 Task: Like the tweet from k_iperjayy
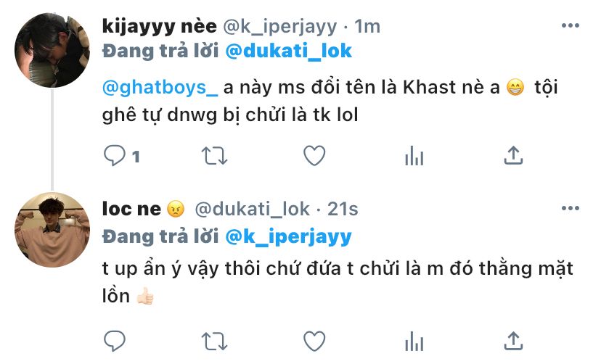(314, 156)
